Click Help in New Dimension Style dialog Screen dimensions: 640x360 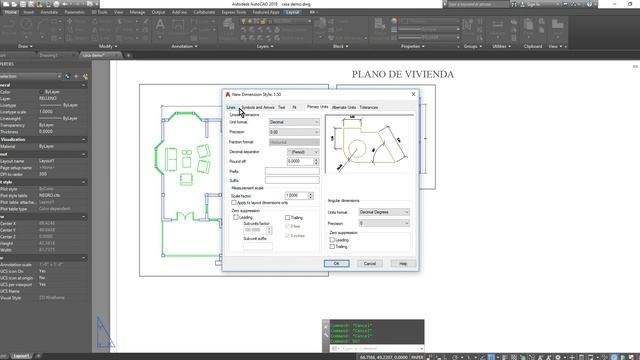tap(403, 264)
